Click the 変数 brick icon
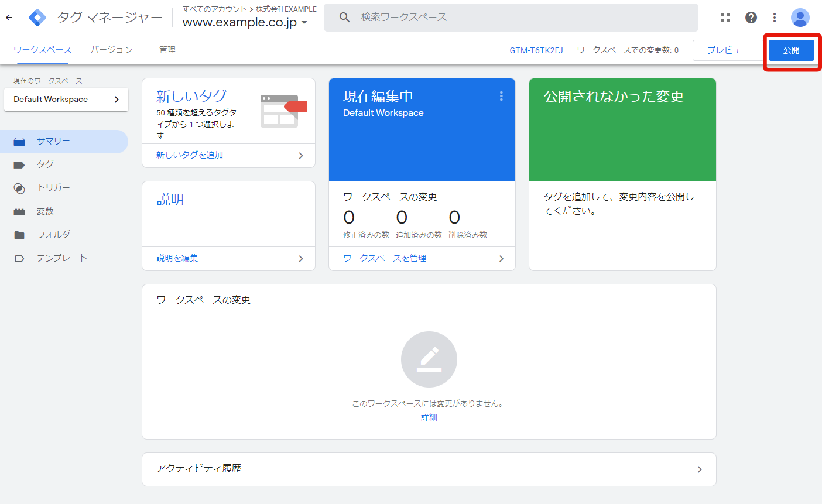 coord(19,212)
